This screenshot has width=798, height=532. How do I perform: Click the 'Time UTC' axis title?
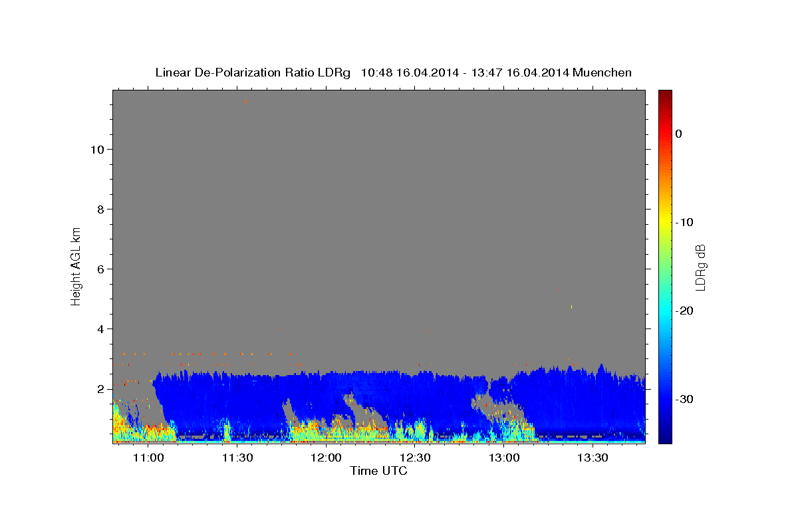(x=378, y=471)
